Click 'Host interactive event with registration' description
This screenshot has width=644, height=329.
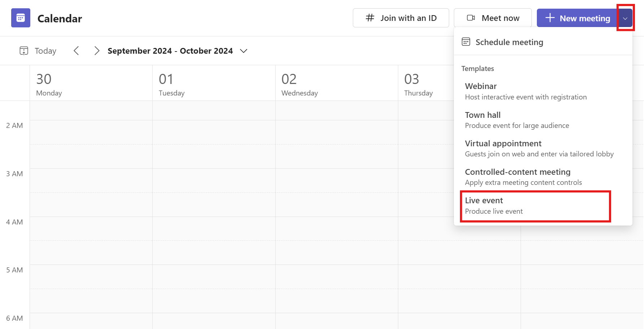(x=526, y=97)
